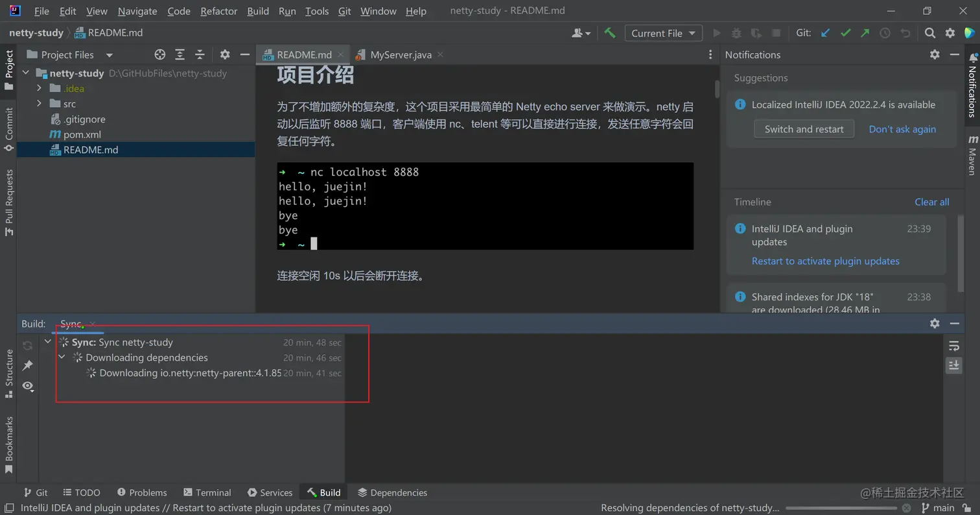
Task: Open the Refactor menu
Action: 218,11
